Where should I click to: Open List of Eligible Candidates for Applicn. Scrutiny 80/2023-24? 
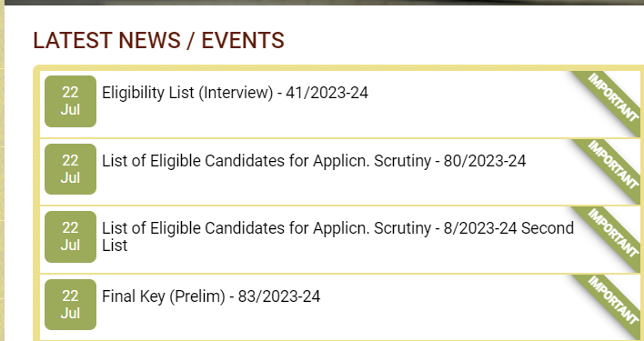pos(314,161)
